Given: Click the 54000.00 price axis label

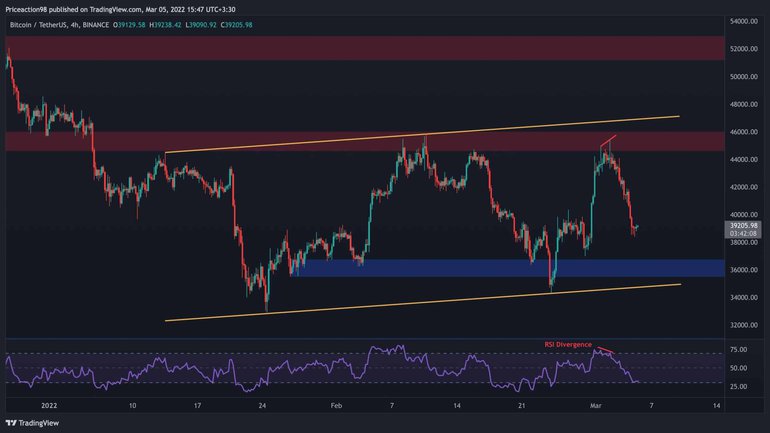Looking at the screenshot, I should [x=743, y=21].
